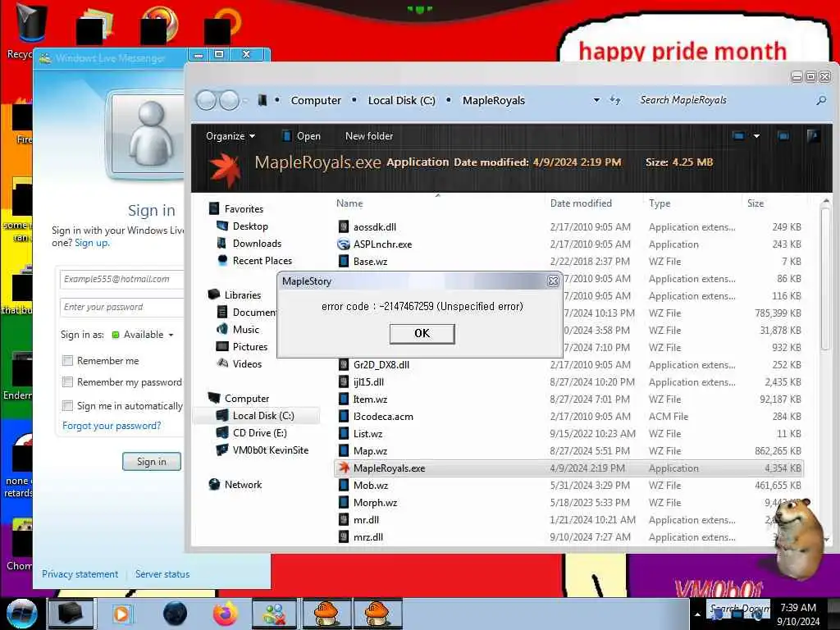Click the Messenger Sign in button

pos(152,461)
